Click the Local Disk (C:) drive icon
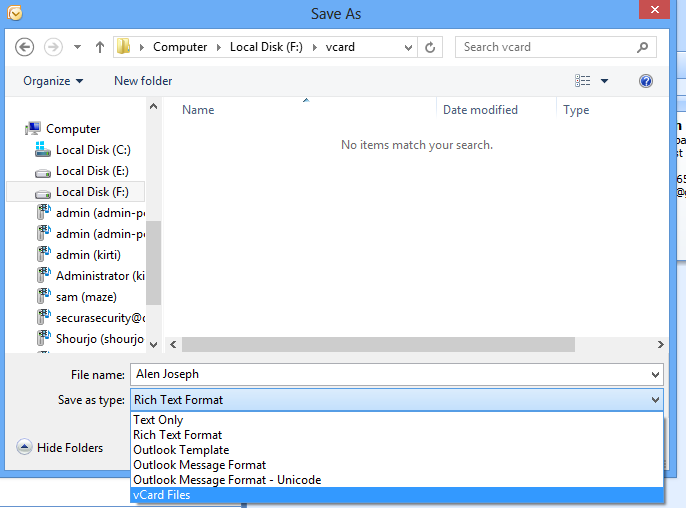 coord(42,149)
